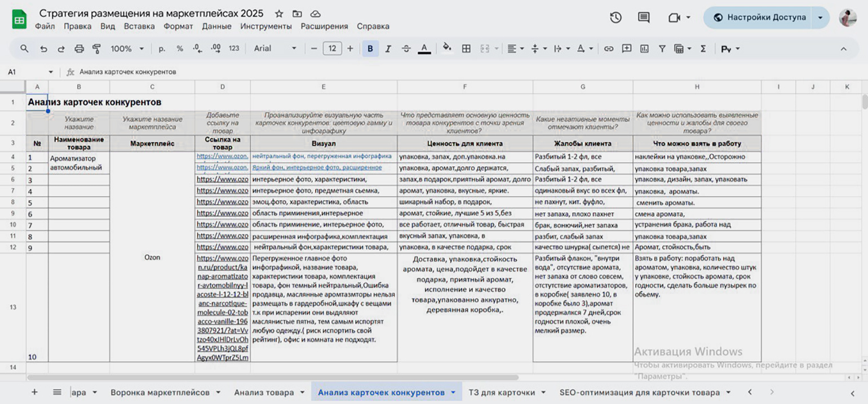868x404 pixels.
Task: Select the paint format roller tool
Action: (x=96, y=49)
